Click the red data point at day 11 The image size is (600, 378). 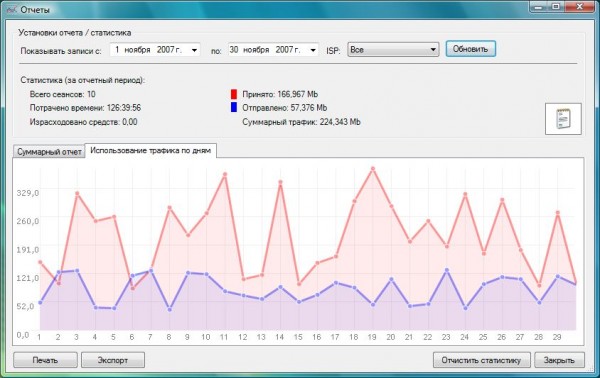pyautogui.click(x=225, y=174)
